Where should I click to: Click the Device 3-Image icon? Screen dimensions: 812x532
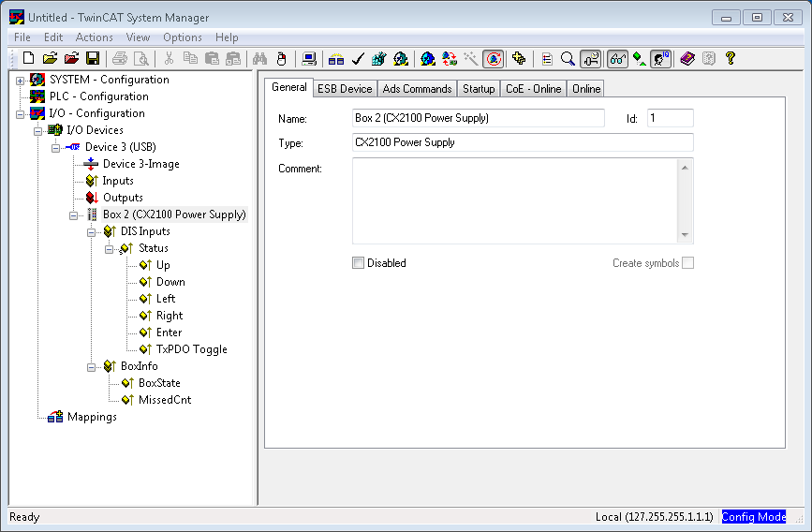click(91, 164)
